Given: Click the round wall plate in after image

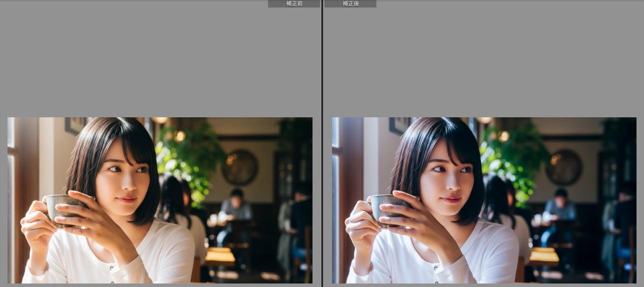Looking at the screenshot, I should click(564, 167).
